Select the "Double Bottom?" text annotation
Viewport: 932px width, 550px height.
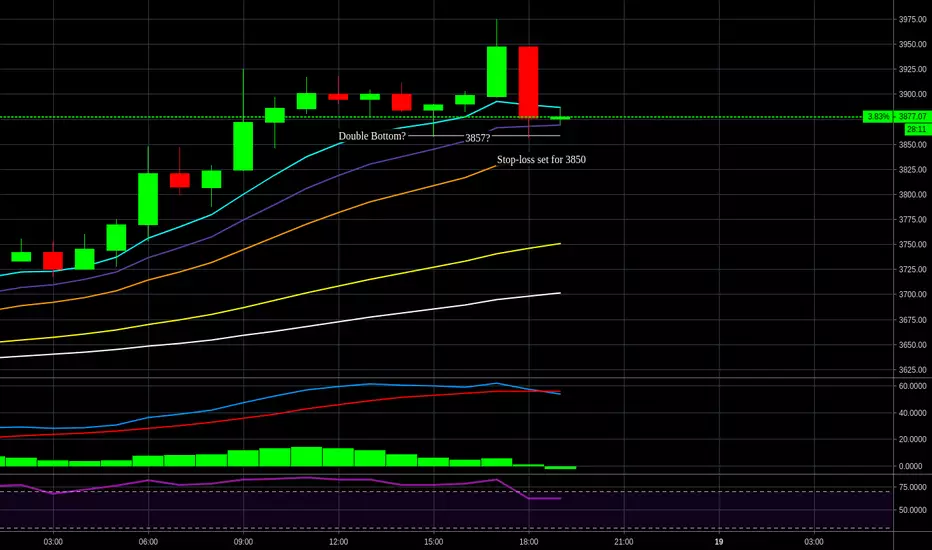pyautogui.click(x=372, y=136)
